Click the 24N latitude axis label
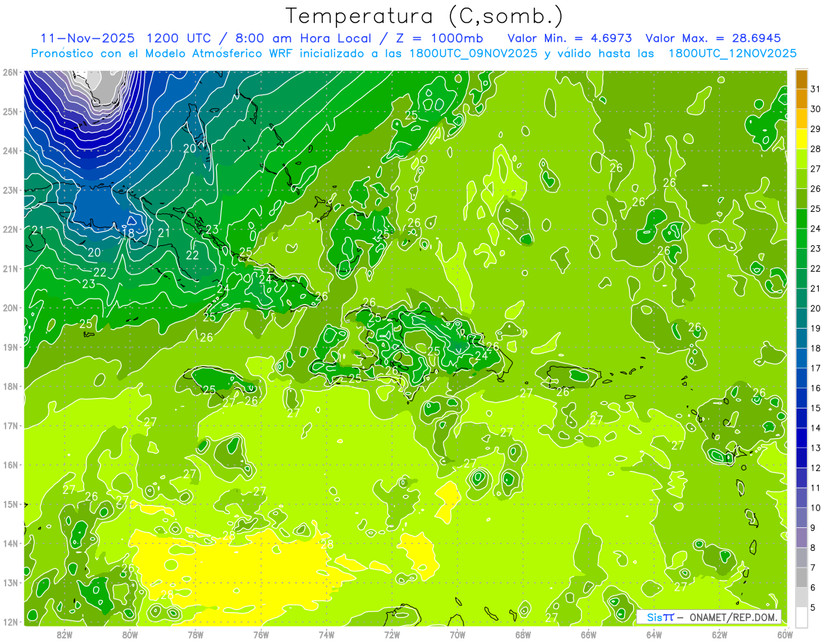Screen dimensions: 834x644 [x=10, y=151]
